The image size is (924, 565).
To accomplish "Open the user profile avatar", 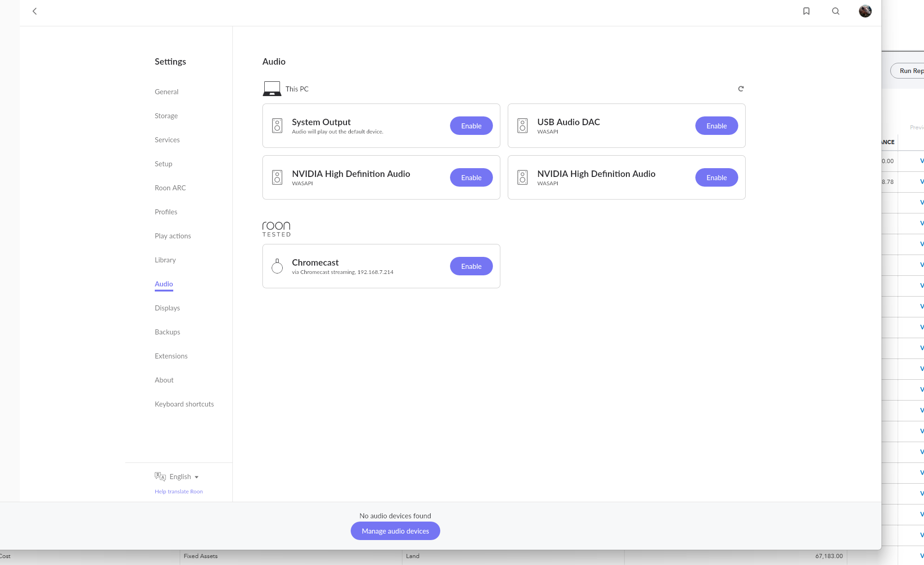I will tap(865, 11).
